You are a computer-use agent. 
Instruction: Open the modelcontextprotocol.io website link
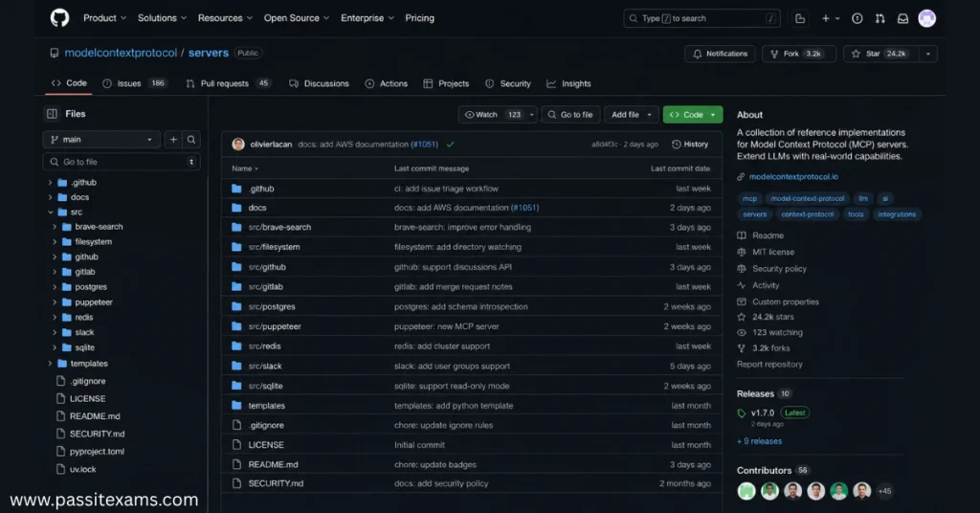[793, 177]
